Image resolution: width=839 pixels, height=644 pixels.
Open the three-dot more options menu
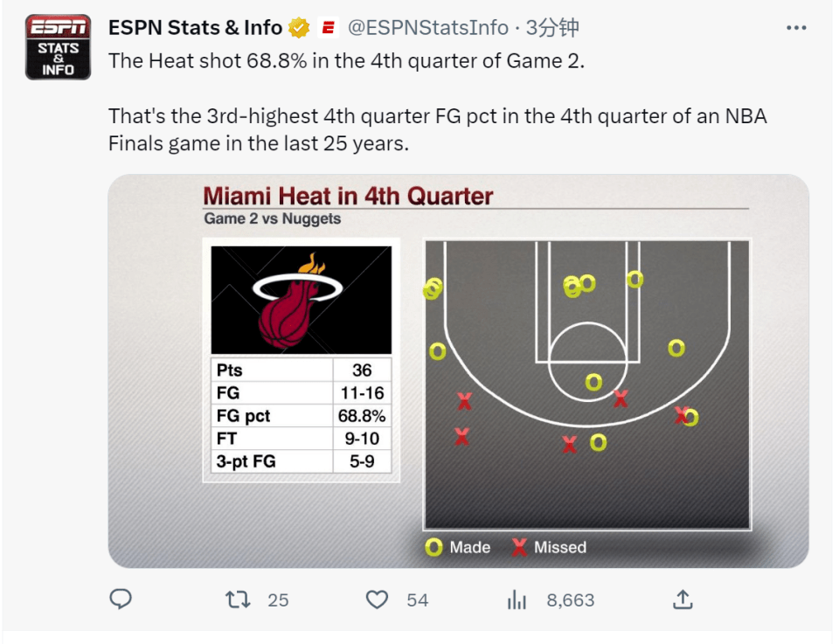796,28
